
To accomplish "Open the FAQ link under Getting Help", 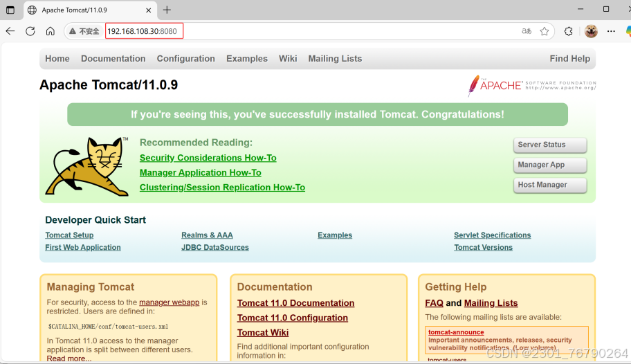I will coord(435,303).
